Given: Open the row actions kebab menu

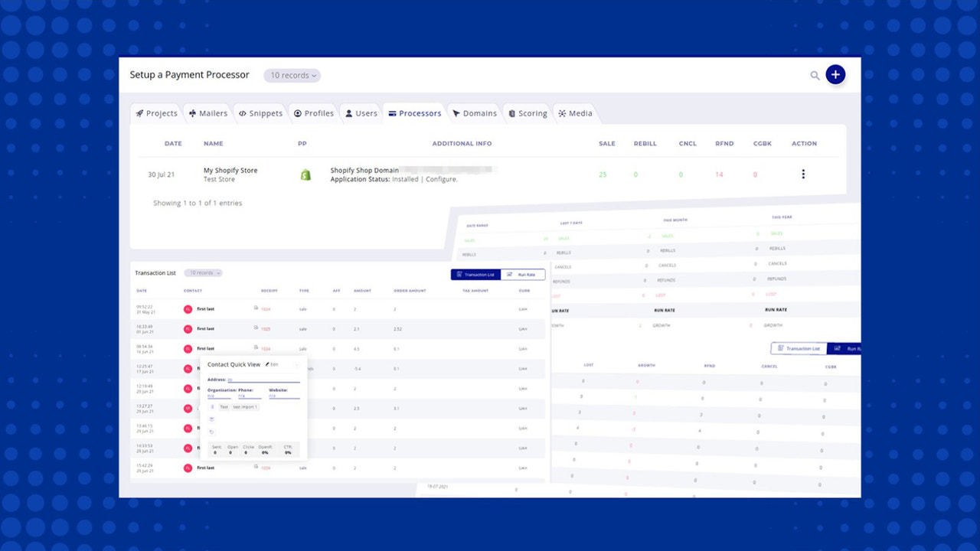Looking at the screenshot, I should tap(803, 174).
